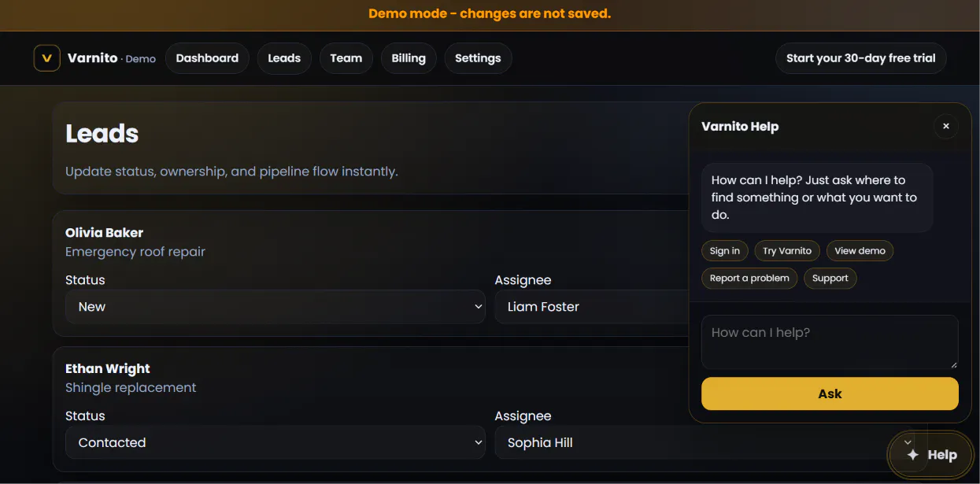
Task: Submit the question with the Ask button
Action: [830, 393]
